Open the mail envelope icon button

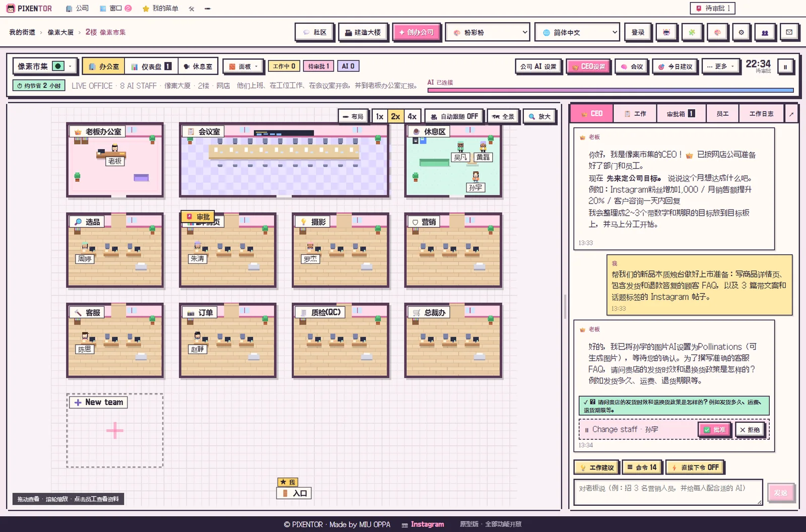pyautogui.click(x=789, y=32)
